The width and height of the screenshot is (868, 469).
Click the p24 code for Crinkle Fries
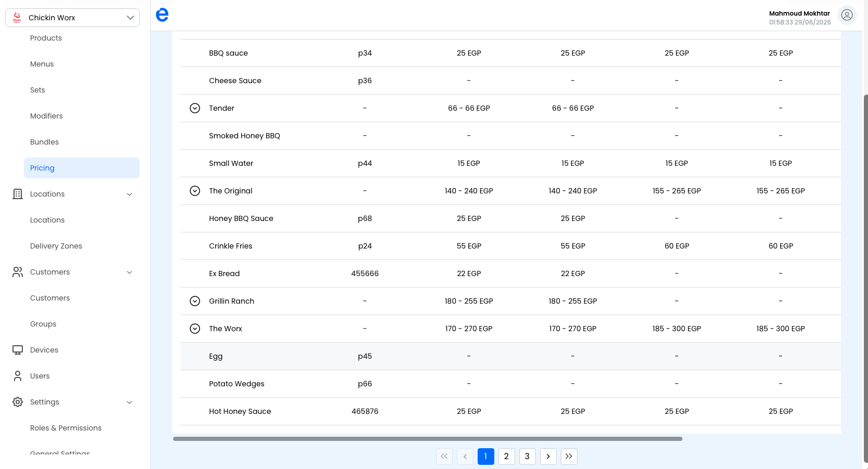[365, 246]
